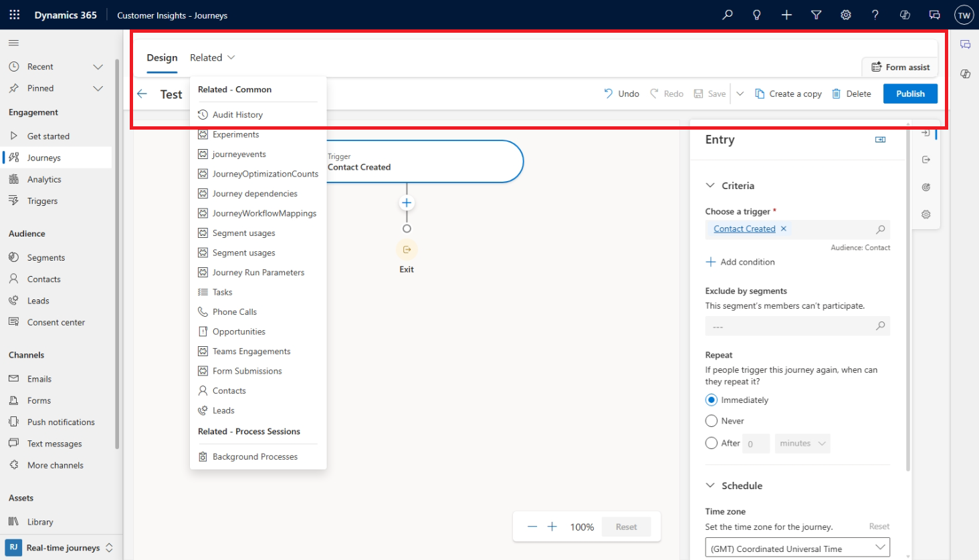Select the After repeat option
The image size is (979, 560).
coord(712,443)
